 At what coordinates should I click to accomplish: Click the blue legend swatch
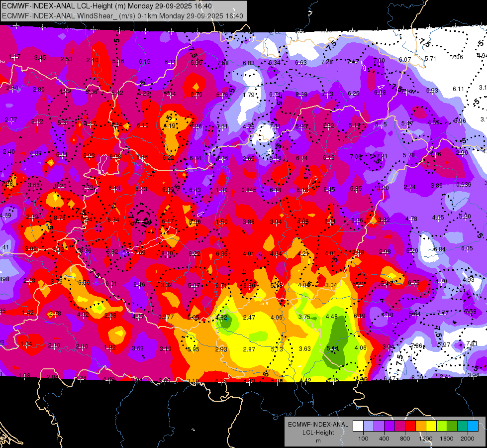pos(473,426)
